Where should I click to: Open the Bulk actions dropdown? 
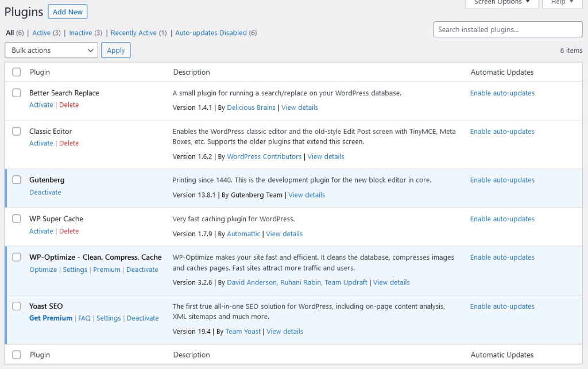click(51, 51)
